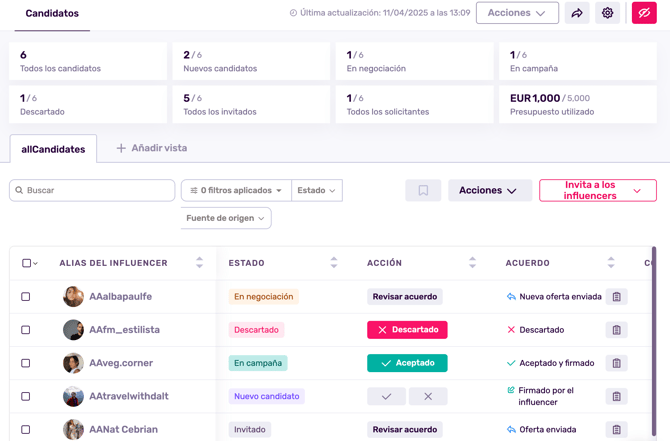Open clipboard icon for AAveg.corner row

point(617,363)
